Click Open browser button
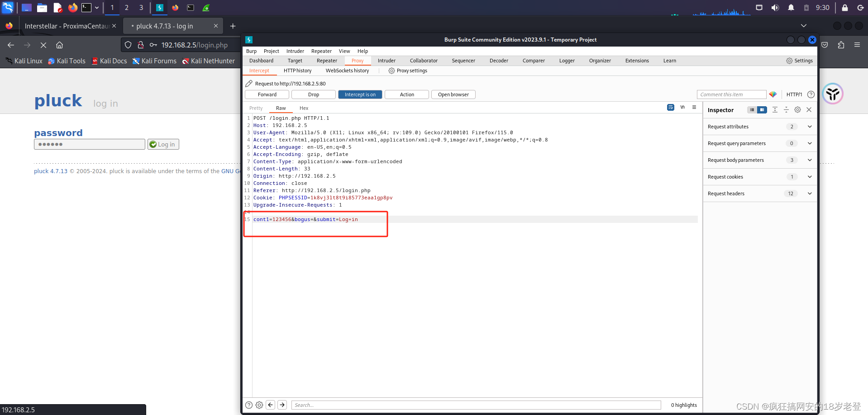 [x=453, y=94]
